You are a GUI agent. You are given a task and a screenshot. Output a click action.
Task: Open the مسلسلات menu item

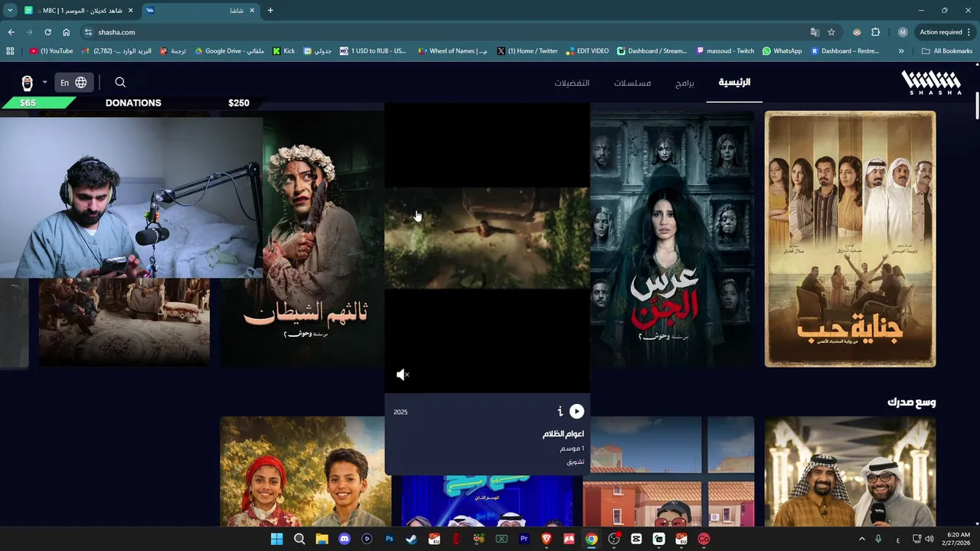[x=632, y=83]
